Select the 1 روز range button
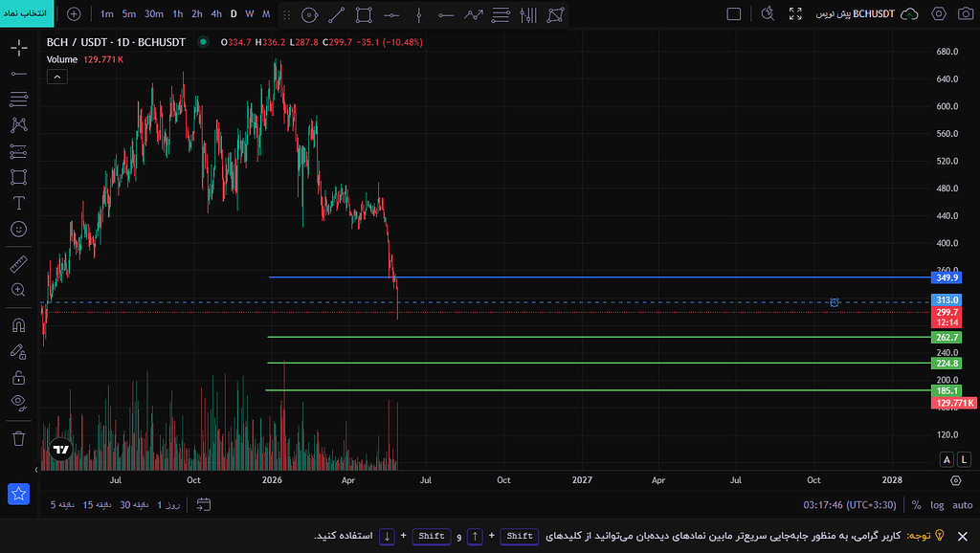This screenshot has width=980, height=553. pyautogui.click(x=168, y=505)
